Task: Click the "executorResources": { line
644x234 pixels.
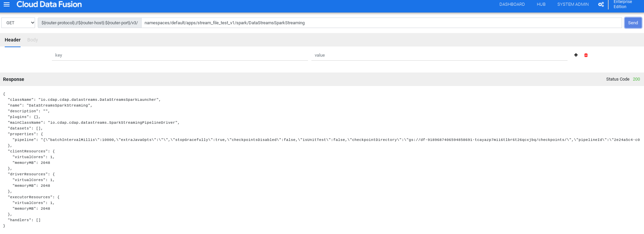Action: point(34,197)
